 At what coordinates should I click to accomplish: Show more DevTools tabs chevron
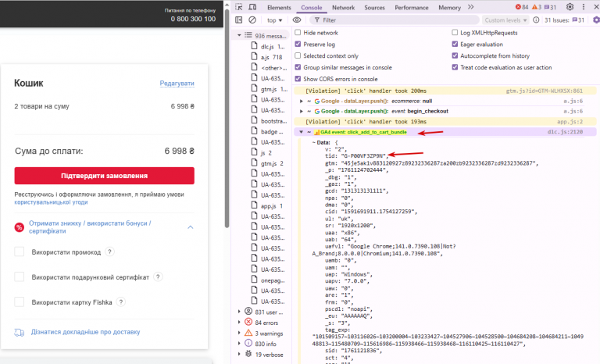470,7
